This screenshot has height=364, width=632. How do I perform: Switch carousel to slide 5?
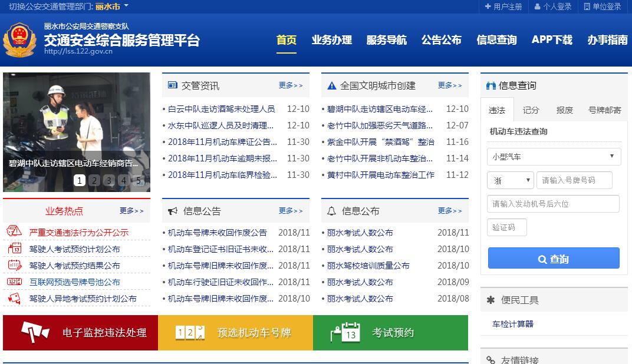(x=138, y=180)
